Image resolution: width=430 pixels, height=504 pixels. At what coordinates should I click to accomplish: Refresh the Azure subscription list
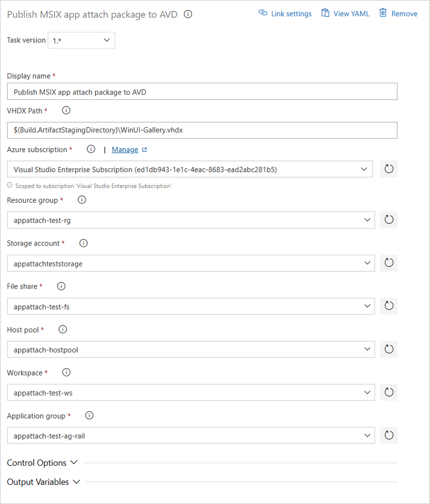click(389, 169)
